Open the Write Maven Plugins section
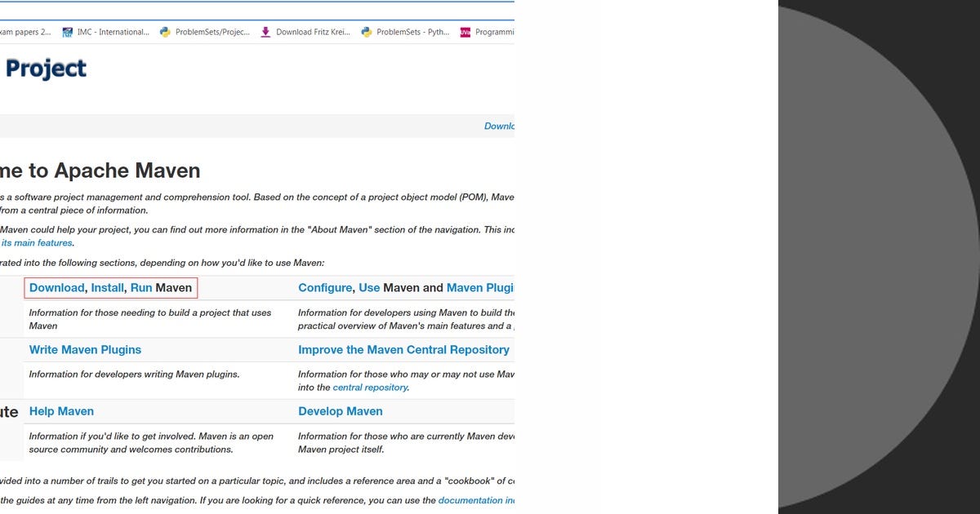Image resolution: width=980 pixels, height=514 pixels. point(85,349)
